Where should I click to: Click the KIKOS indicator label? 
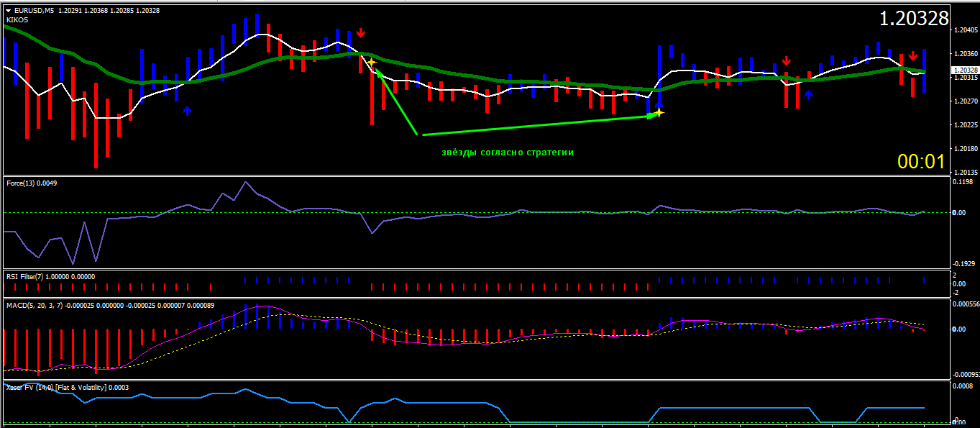[17, 20]
